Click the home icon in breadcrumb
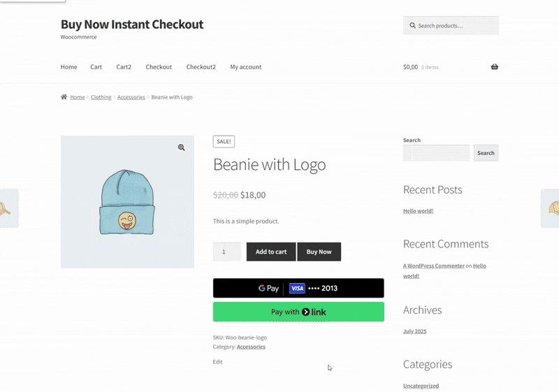 (x=64, y=97)
